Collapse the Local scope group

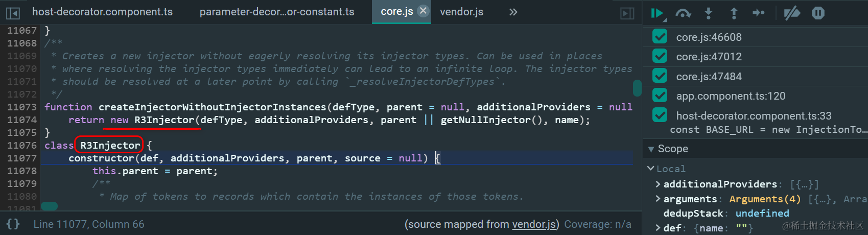pyautogui.click(x=651, y=169)
